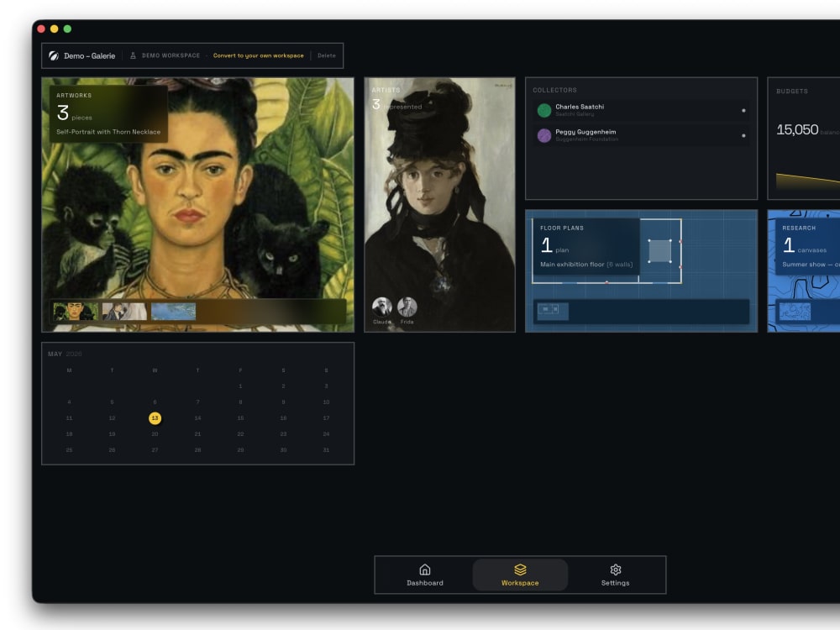Image resolution: width=840 pixels, height=630 pixels.
Task: Open the Artworks card
Action: [197, 205]
